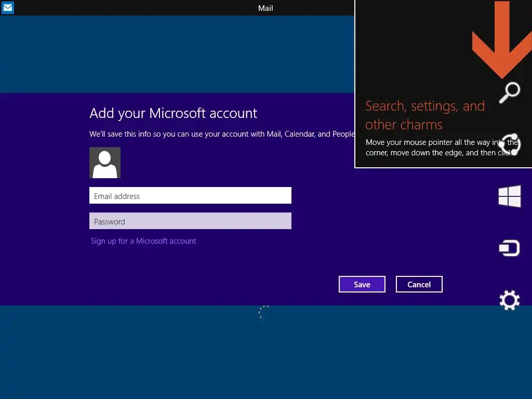This screenshot has height=399, width=532.
Task: Click the 'Search, settings, and other charms' tip title
Action: coord(425,115)
